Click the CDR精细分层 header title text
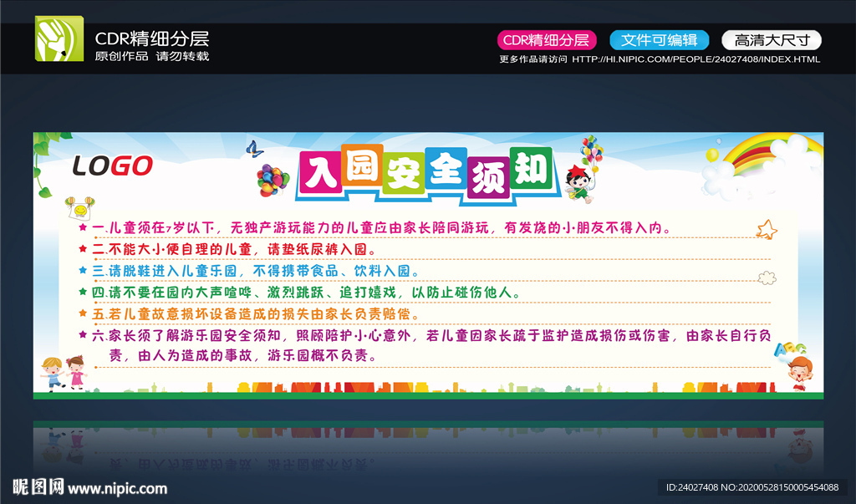 click(152, 38)
